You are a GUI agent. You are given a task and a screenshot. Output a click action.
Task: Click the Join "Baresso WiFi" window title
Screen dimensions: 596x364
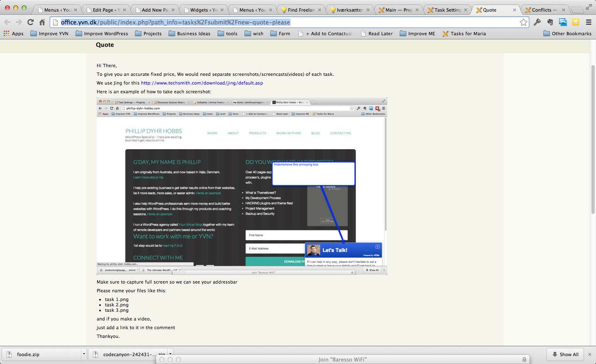coord(342,359)
